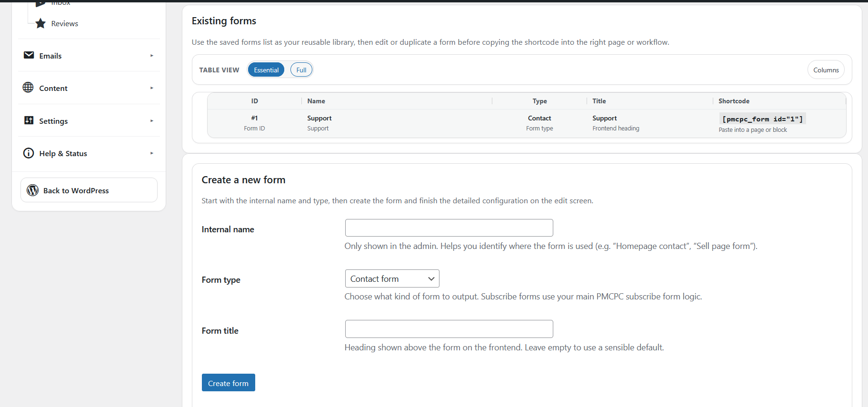
Task: Expand the Settings menu arrow
Action: coord(152,121)
